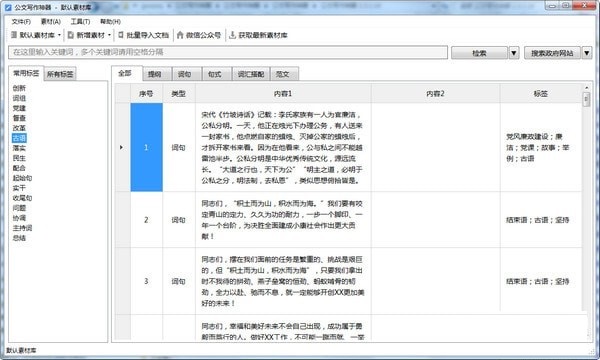
Task: Select the 党建 tag in the list
Action: click(19, 108)
